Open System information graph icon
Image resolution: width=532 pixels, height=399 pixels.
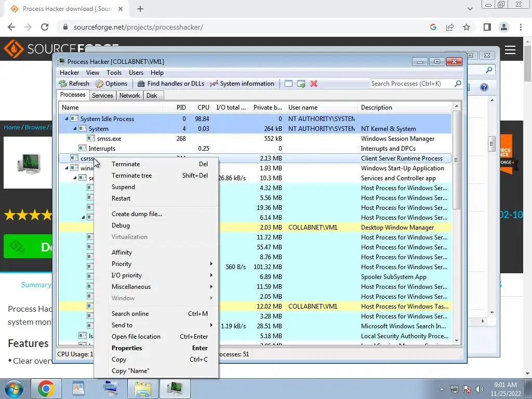pyautogui.click(x=214, y=84)
